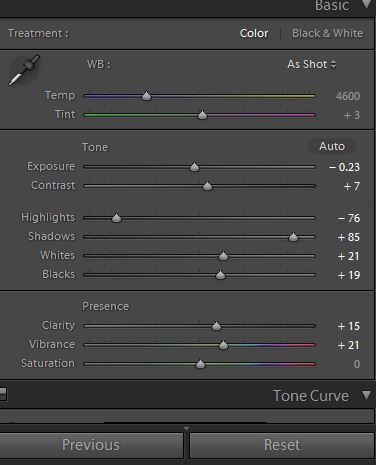Image resolution: width=376 pixels, height=465 pixels.
Task: Open the As Shot WB dropdown
Action: pos(312,64)
